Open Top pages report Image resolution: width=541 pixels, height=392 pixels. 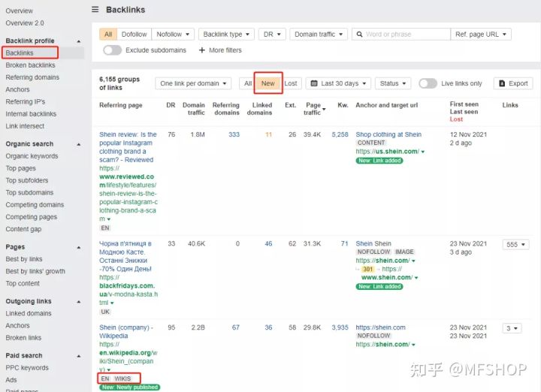coord(21,168)
